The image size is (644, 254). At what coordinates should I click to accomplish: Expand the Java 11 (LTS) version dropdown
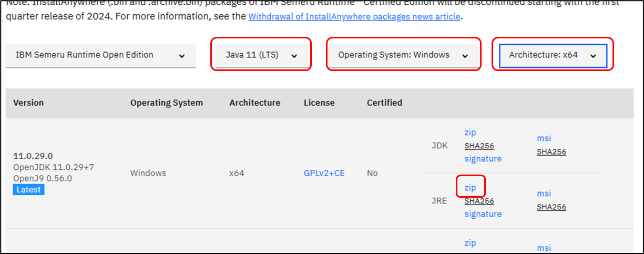[x=261, y=55]
